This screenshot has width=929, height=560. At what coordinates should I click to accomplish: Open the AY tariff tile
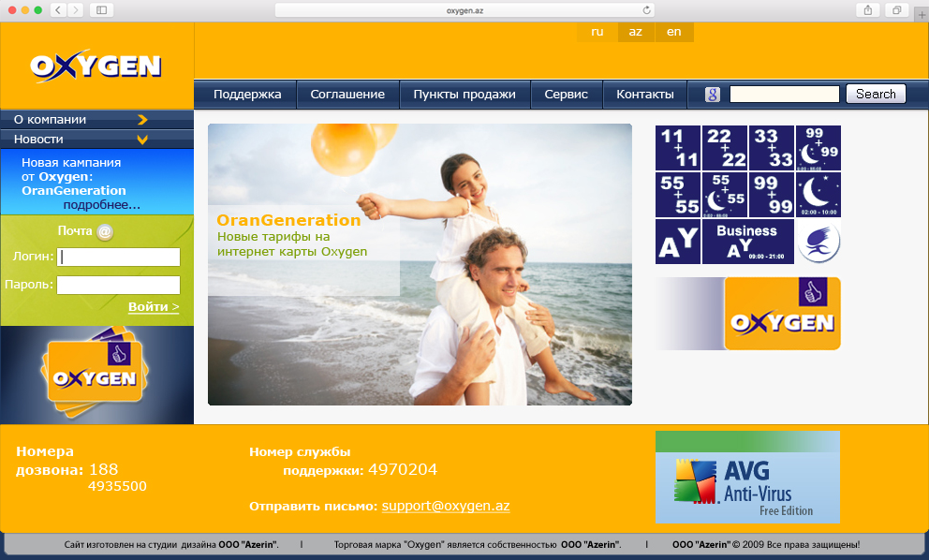678,242
